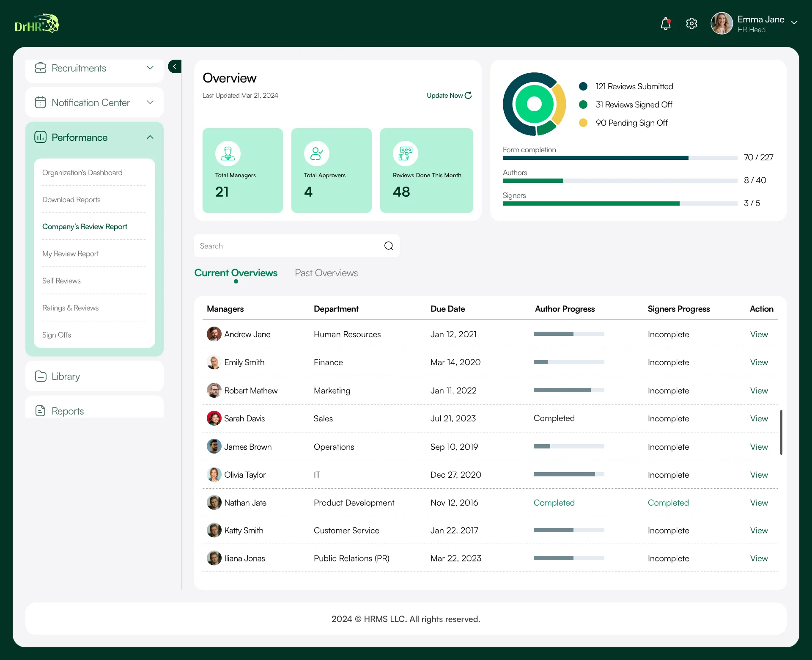Collapse the sidebar with arrow button
The width and height of the screenshot is (812, 660).
point(175,66)
